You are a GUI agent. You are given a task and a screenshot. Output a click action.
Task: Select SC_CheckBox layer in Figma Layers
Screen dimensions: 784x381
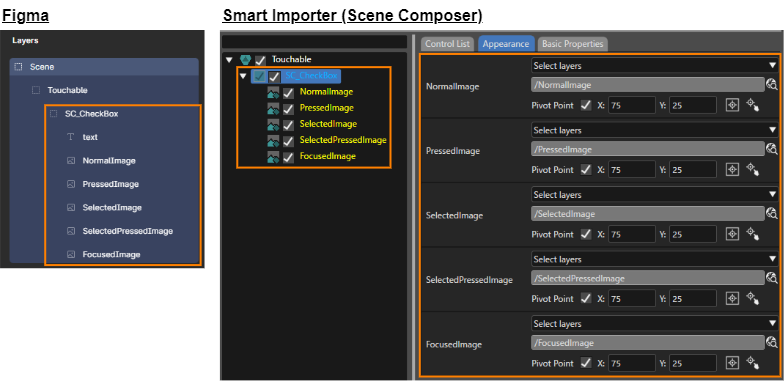[x=92, y=114]
